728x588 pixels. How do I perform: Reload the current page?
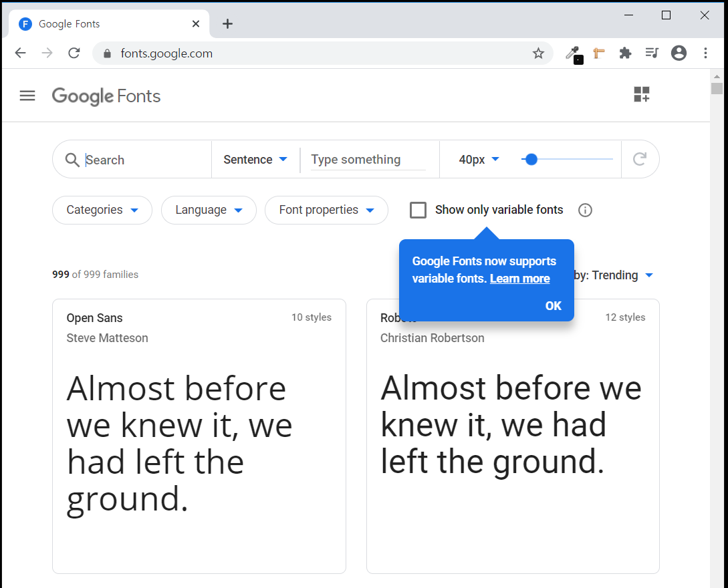click(x=74, y=53)
